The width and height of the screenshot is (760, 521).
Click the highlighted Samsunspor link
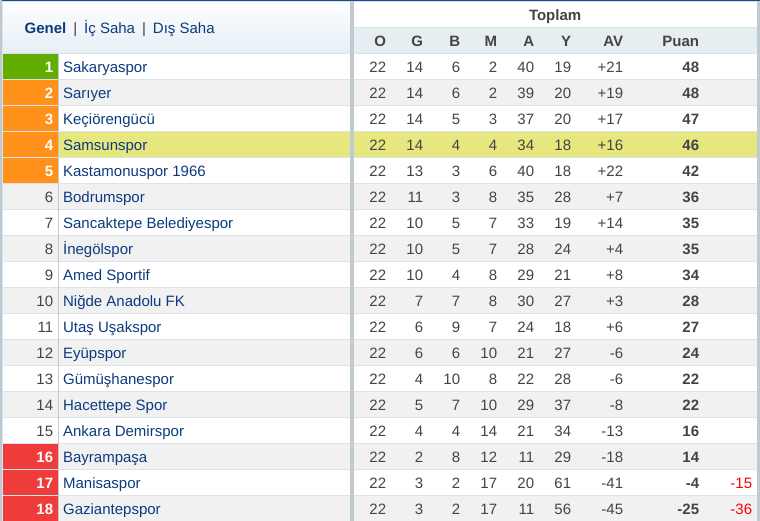point(105,145)
